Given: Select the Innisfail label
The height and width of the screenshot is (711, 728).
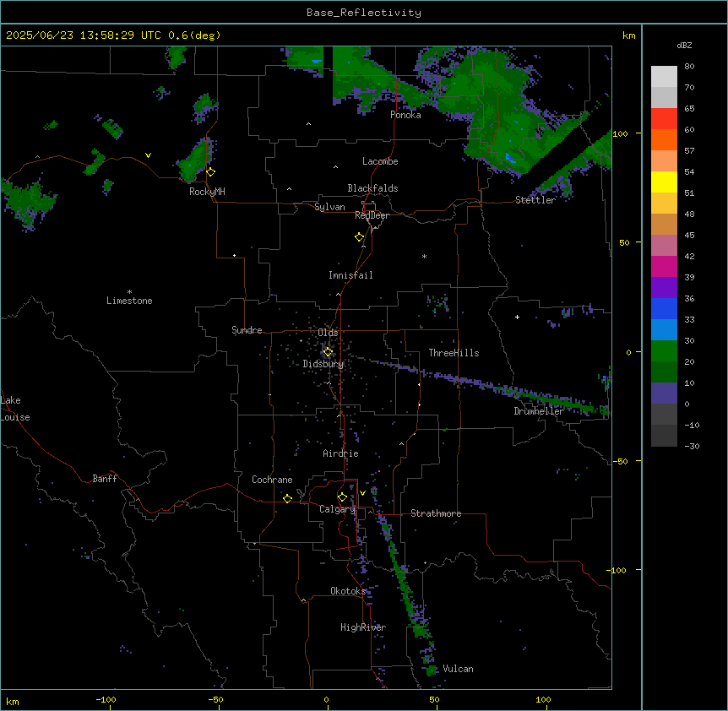Looking at the screenshot, I should tap(350, 275).
